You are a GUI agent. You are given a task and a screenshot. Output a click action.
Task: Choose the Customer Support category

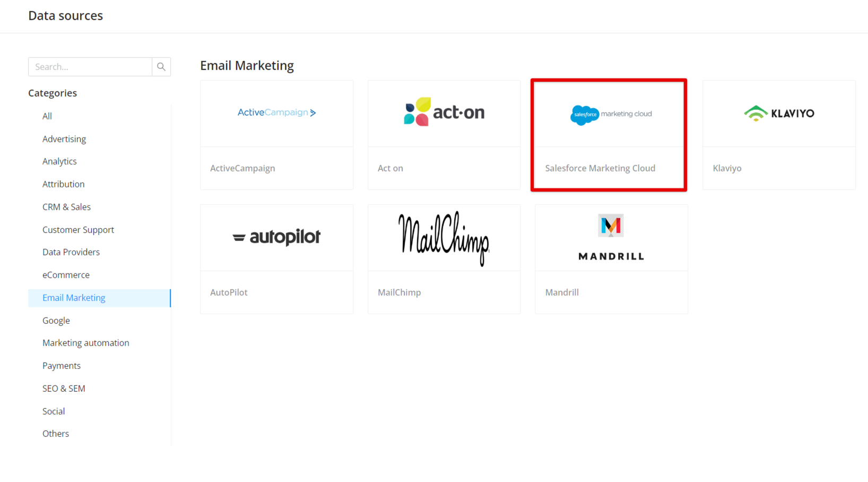tap(78, 229)
